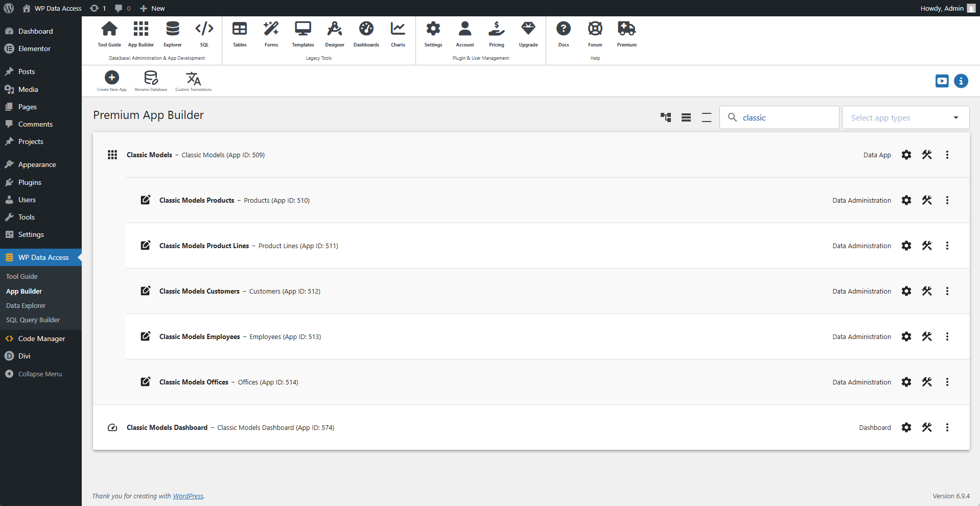Open the Charts tool
This screenshot has width=980, height=506.
point(398,33)
